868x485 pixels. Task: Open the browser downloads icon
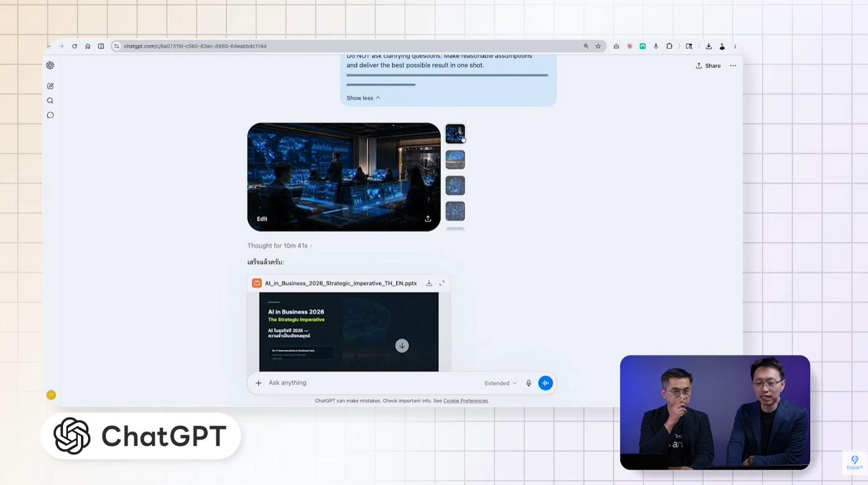tap(709, 46)
